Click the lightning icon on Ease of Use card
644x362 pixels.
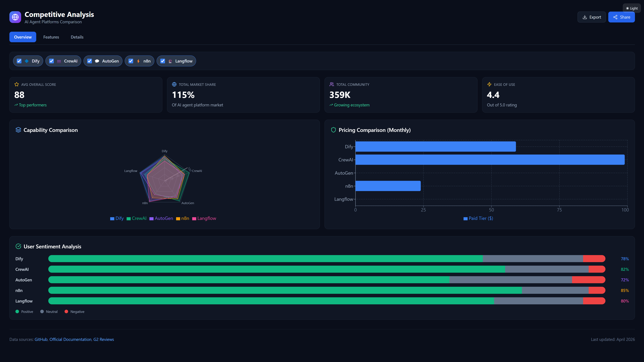489,84
